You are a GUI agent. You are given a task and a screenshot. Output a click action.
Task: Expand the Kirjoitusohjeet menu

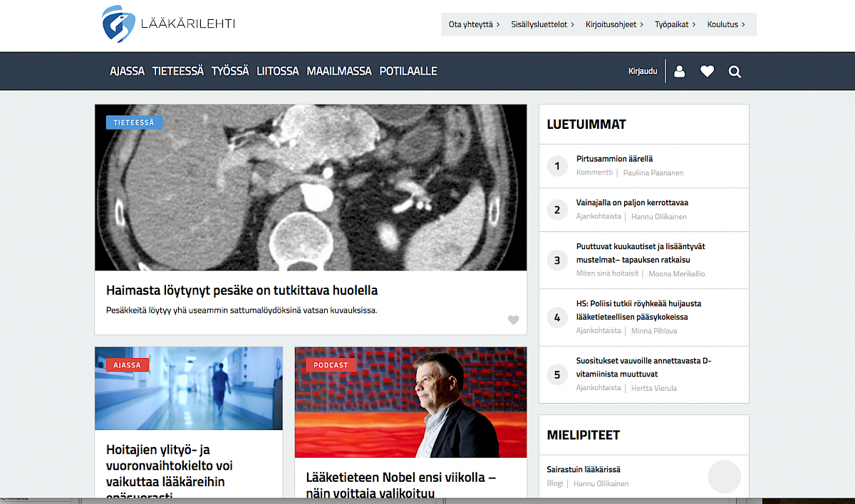click(614, 24)
